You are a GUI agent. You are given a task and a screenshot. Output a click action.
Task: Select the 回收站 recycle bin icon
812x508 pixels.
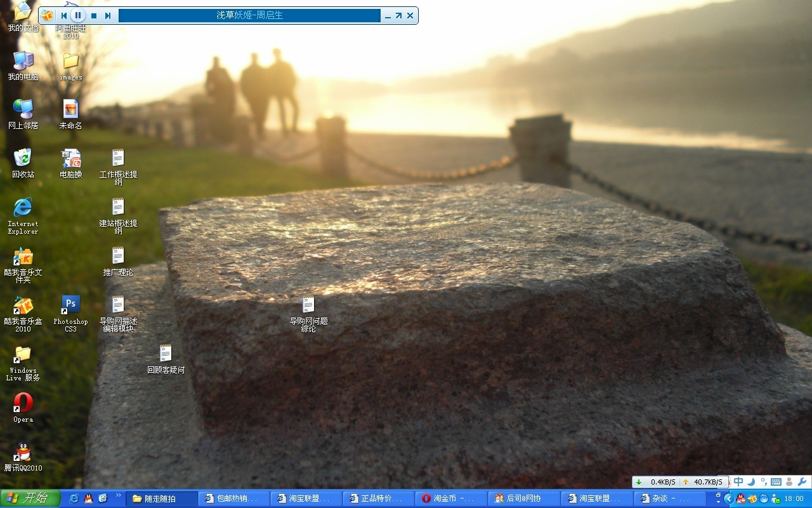tap(23, 158)
